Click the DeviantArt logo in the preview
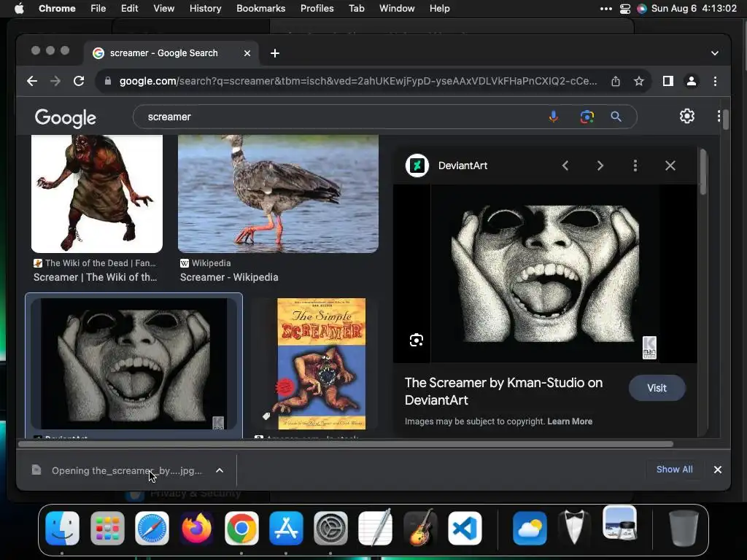 coord(417,166)
